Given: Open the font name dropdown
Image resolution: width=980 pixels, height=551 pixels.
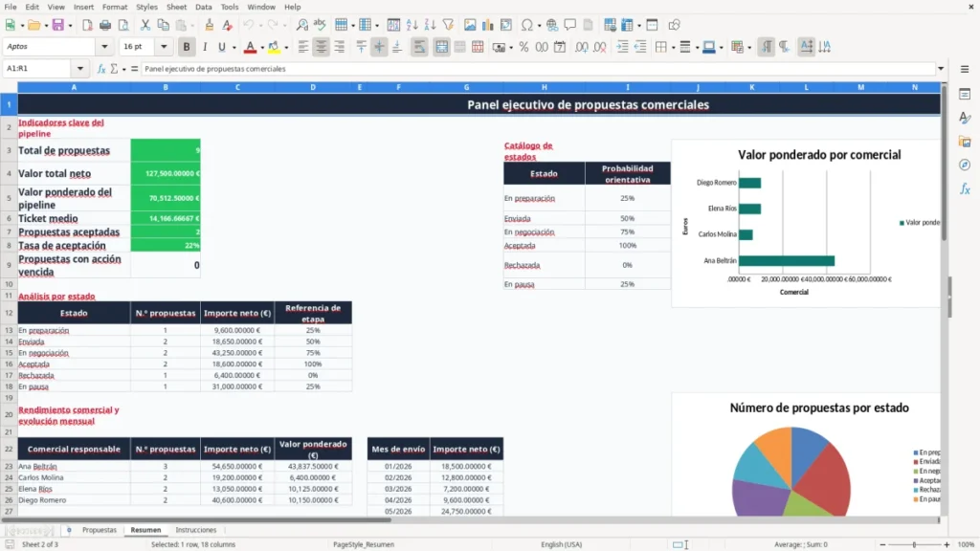Looking at the screenshot, I should point(104,46).
